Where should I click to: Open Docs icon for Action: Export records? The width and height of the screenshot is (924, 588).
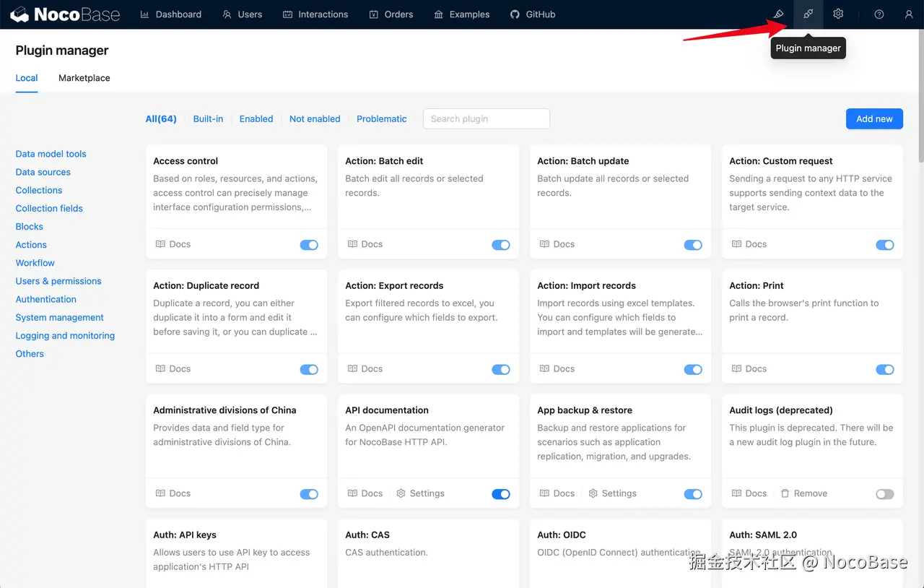pos(352,368)
